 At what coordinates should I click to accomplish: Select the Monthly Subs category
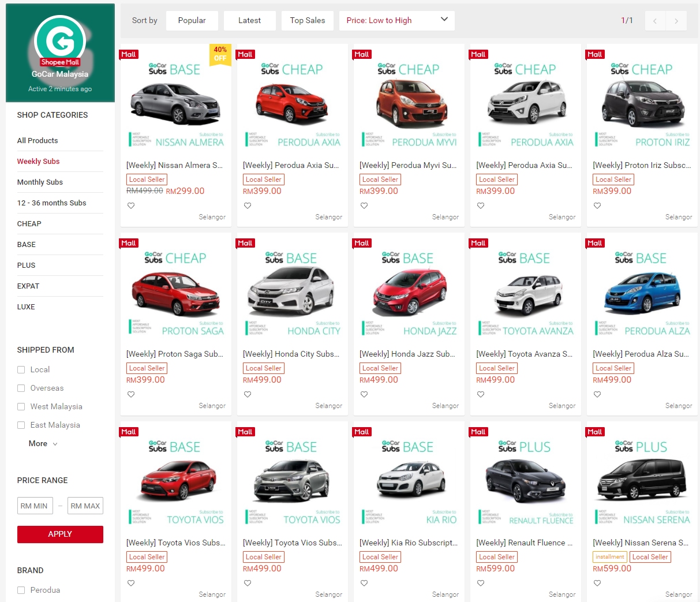click(40, 182)
